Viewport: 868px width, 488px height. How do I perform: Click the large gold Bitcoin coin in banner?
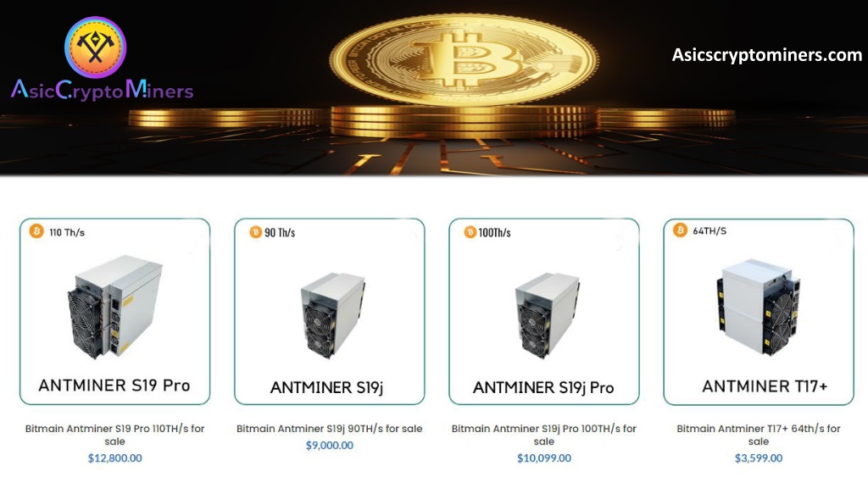[x=464, y=58]
